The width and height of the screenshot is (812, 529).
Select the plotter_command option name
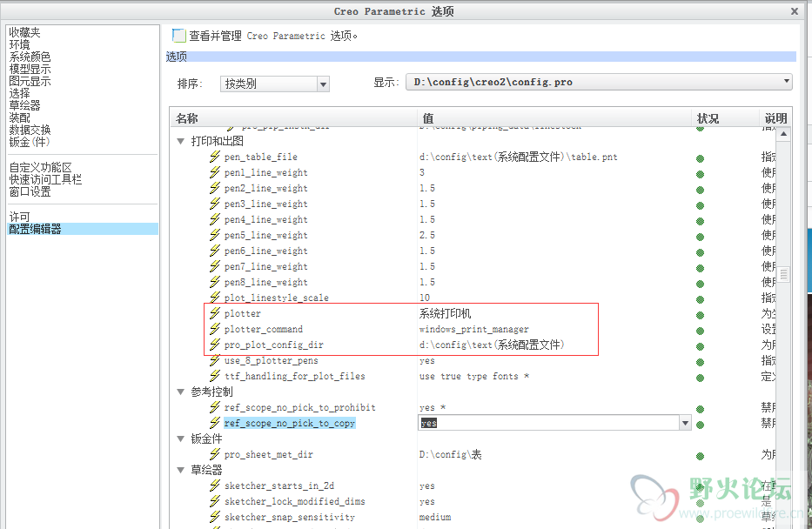pyautogui.click(x=264, y=329)
